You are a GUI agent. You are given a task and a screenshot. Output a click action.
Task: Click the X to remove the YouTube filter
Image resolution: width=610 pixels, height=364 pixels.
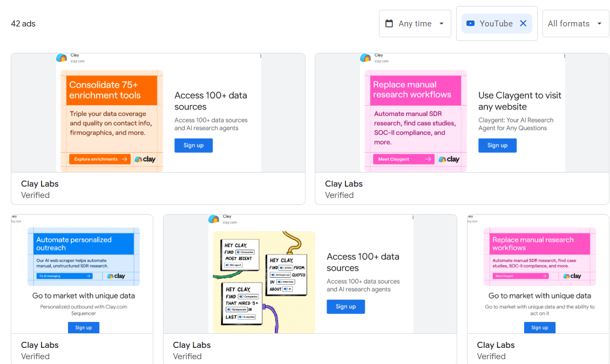tap(523, 23)
